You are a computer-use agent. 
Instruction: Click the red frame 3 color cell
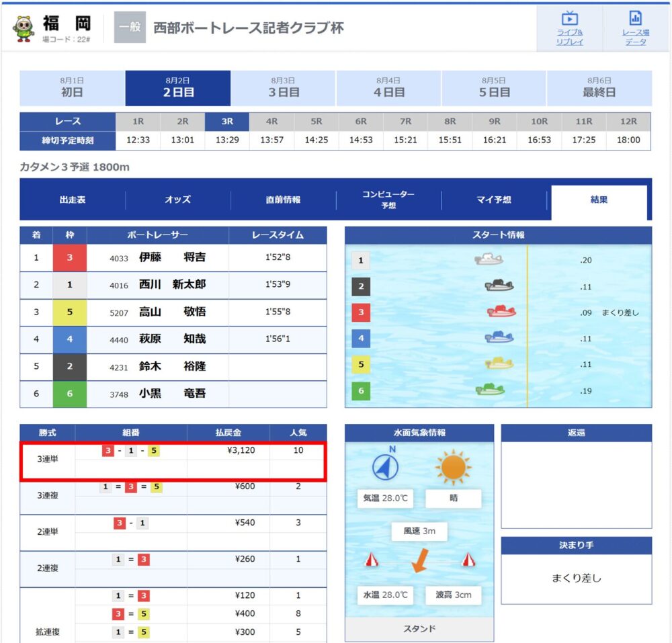click(69, 257)
